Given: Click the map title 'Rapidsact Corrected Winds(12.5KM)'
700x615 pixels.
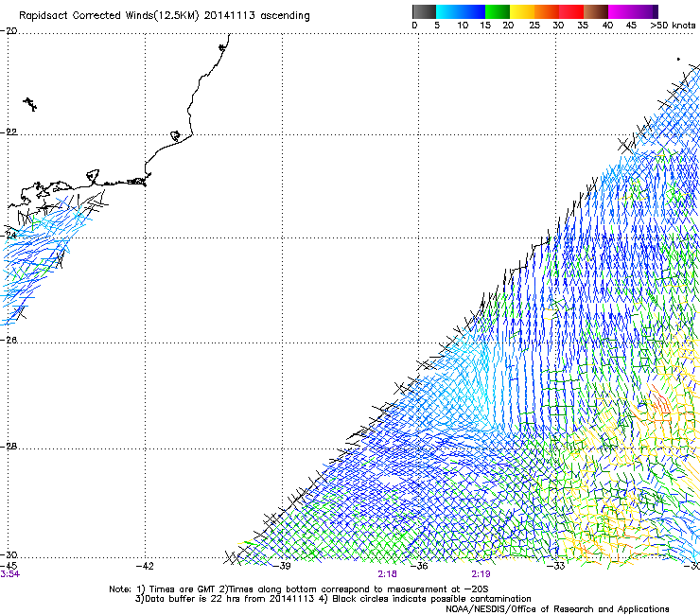Looking at the screenshot, I should (x=109, y=16).
